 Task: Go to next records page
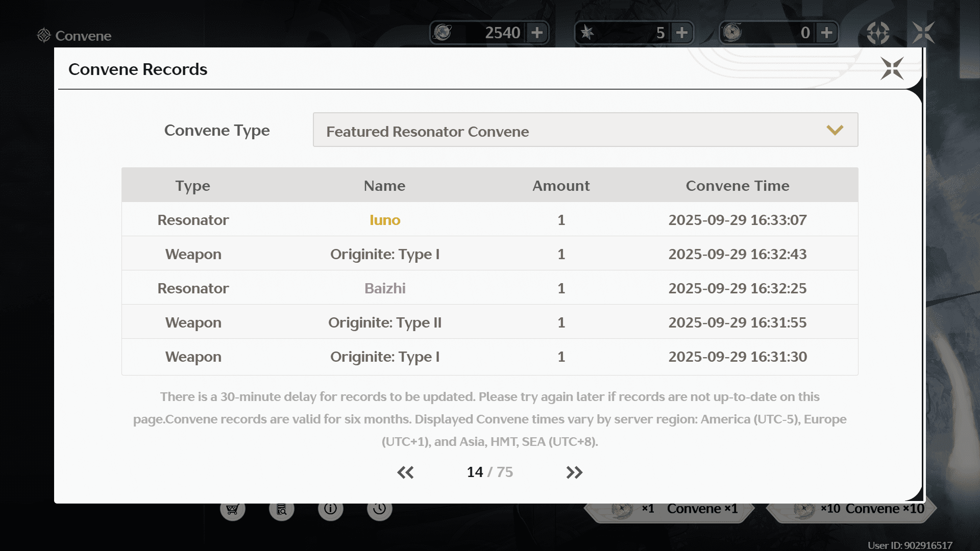pos(574,472)
